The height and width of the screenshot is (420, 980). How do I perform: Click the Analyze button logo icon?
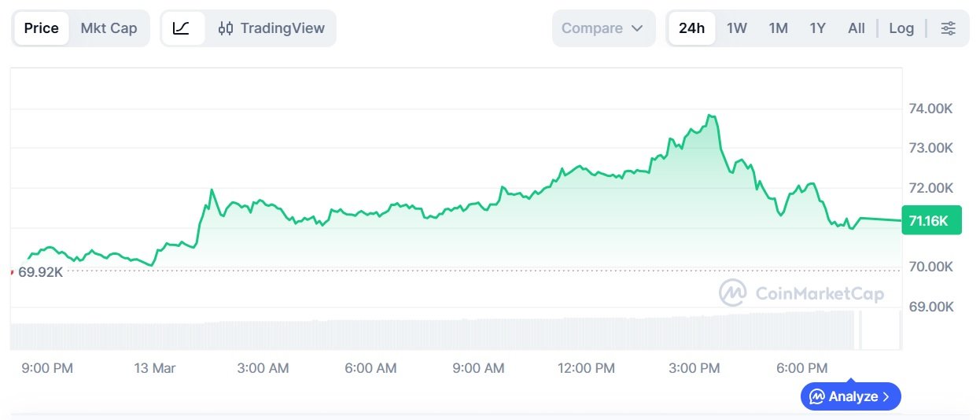pyautogui.click(x=817, y=396)
